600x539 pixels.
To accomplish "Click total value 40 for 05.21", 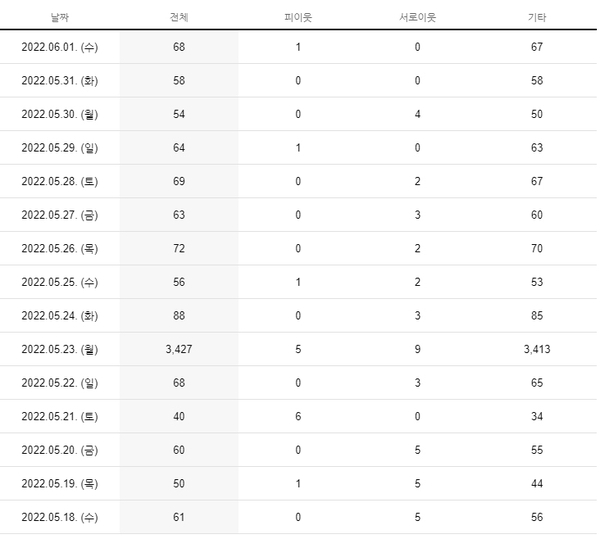I will pos(179,416).
